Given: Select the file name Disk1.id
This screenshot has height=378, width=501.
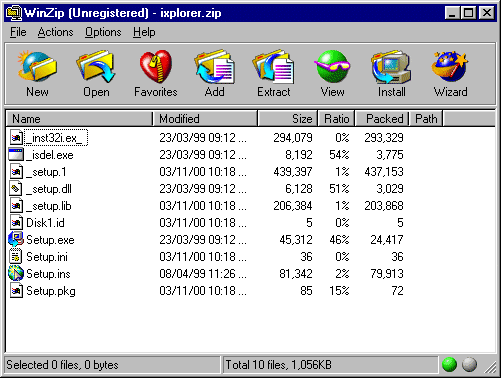Looking at the screenshot, I should click(x=45, y=223).
